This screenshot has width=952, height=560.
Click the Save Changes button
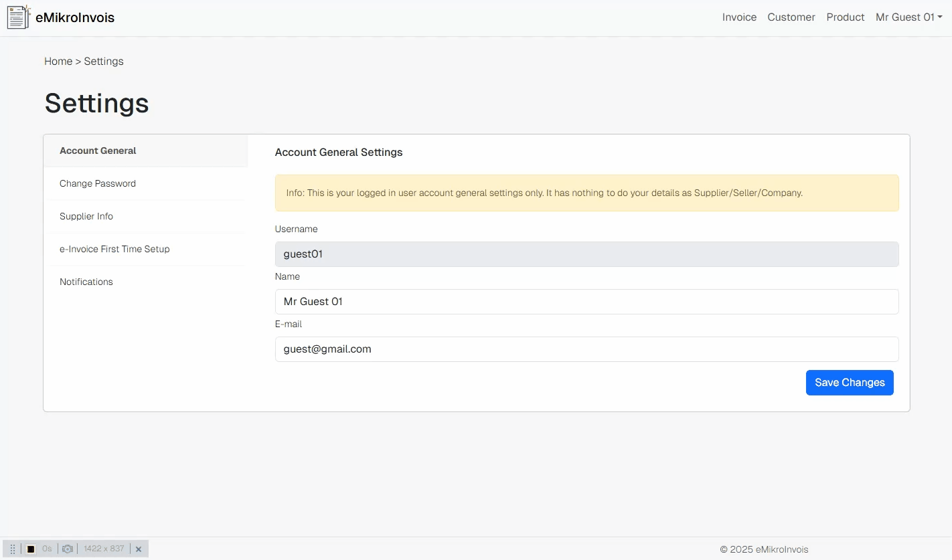(849, 383)
